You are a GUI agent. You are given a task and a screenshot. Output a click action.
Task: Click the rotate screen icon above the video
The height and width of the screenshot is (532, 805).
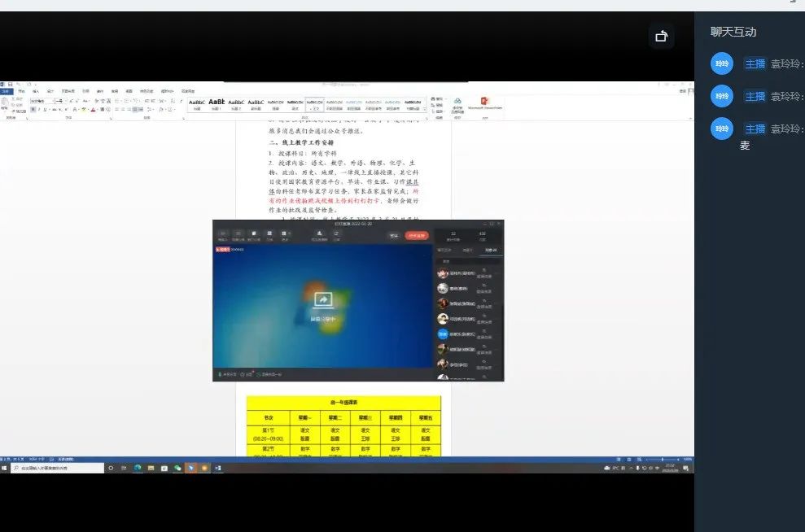(x=661, y=36)
